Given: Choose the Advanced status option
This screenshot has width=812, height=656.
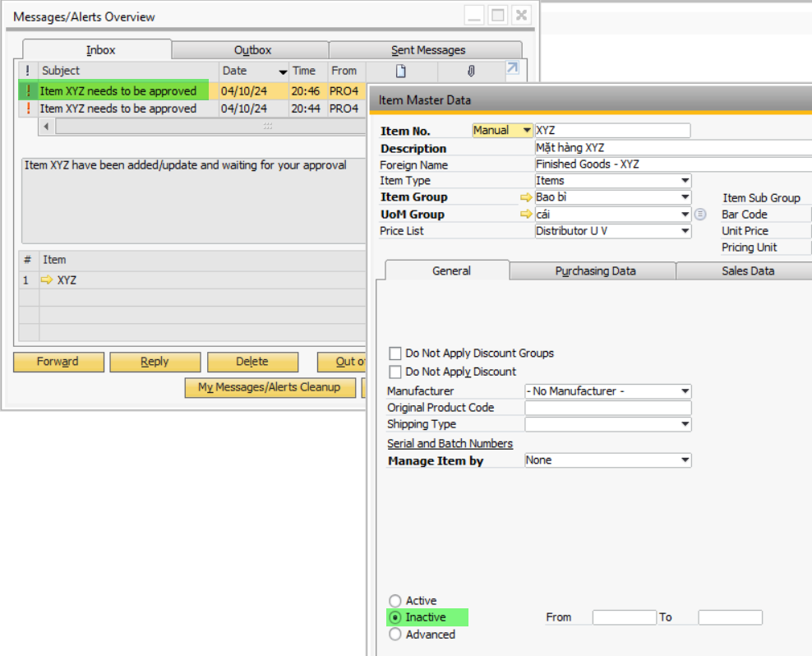Looking at the screenshot, I should coord(395,634).
